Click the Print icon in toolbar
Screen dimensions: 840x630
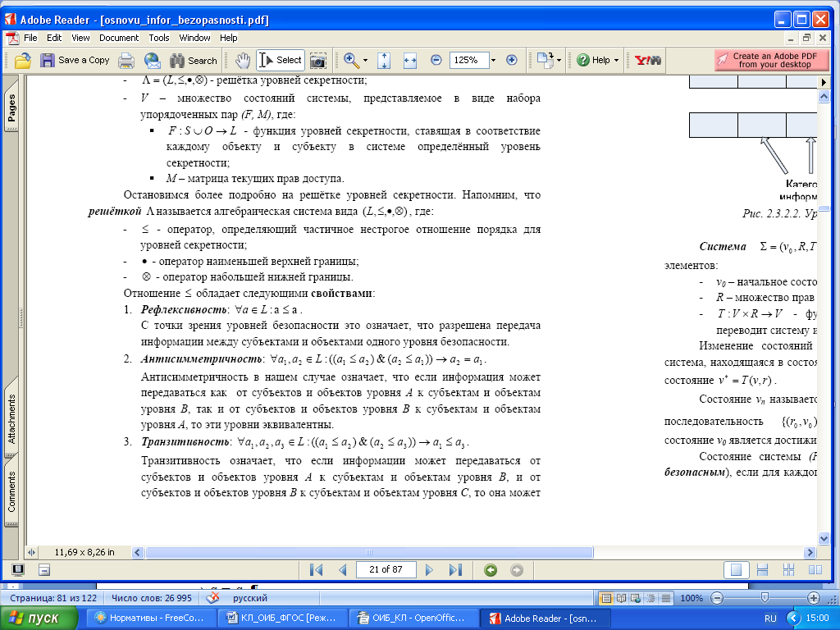coord(126,61)
